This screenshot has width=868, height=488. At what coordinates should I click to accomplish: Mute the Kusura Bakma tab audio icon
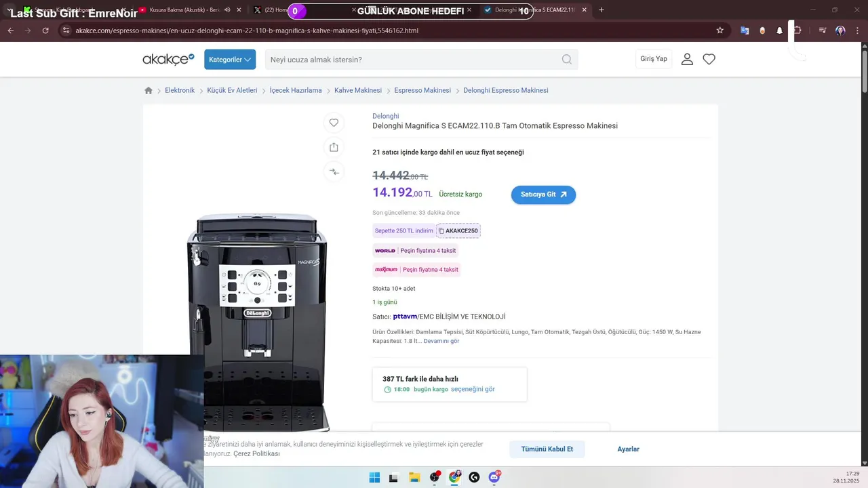(227, 10)
